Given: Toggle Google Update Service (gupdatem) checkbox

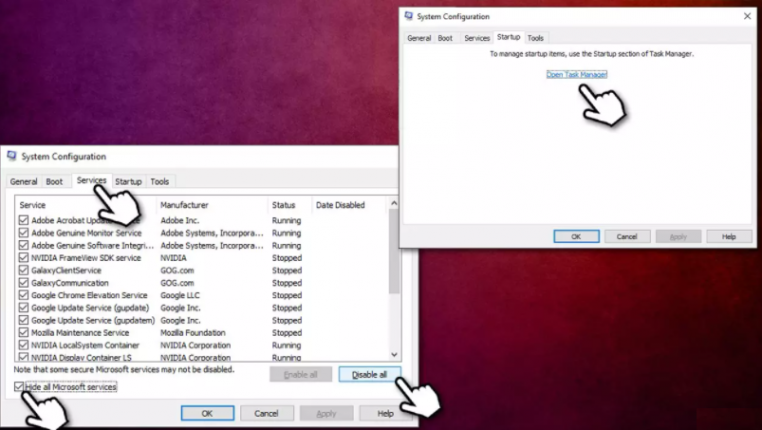Looking at the screenshot, I should click(23, 320).
